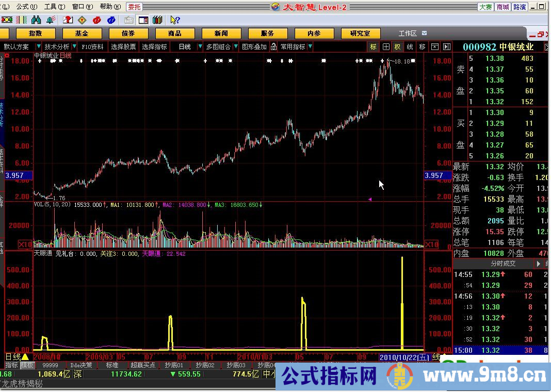551x392 pixels.
Task: Click the cursor question mark help icon
Action: [x=175, y=20]
